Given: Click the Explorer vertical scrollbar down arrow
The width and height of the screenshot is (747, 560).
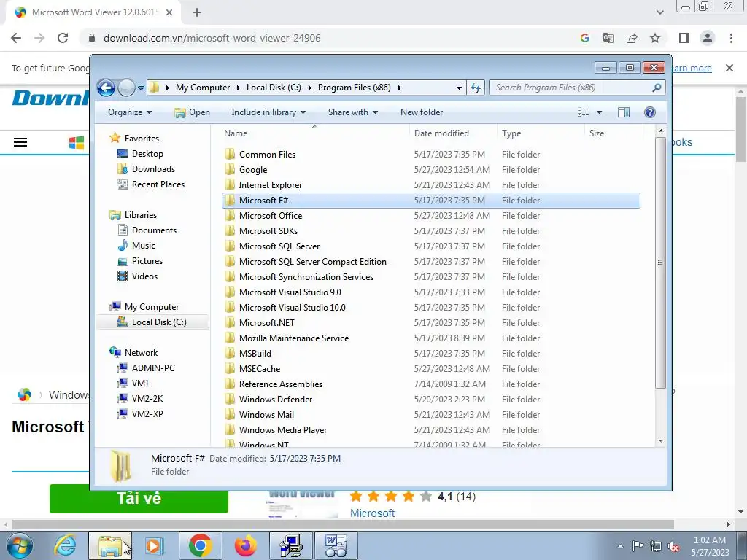Looking at the screenshot, I should 660,441.
